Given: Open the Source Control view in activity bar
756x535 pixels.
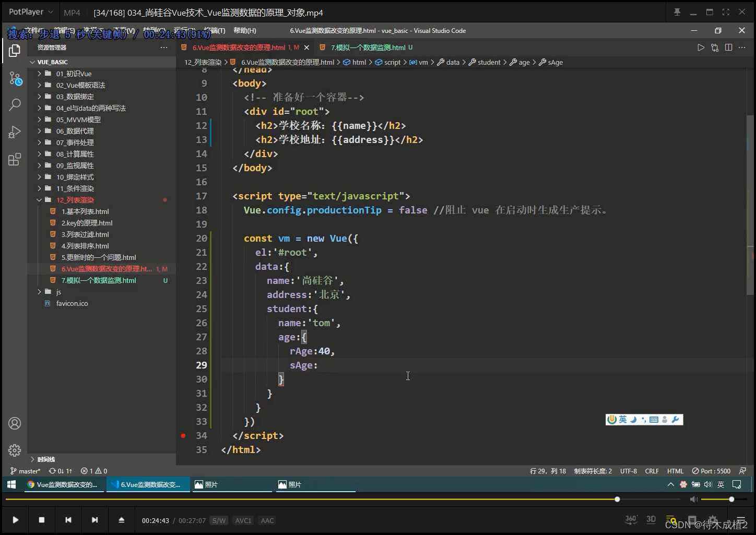Looking at the screenshot, I should pyautogui.click(x=15, y=79).
